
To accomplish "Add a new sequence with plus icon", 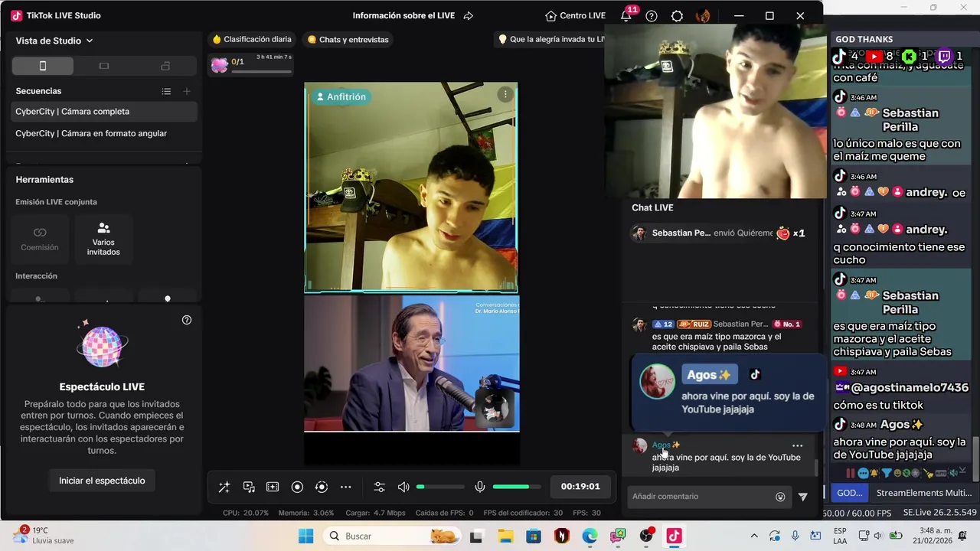I will [186, 91].
